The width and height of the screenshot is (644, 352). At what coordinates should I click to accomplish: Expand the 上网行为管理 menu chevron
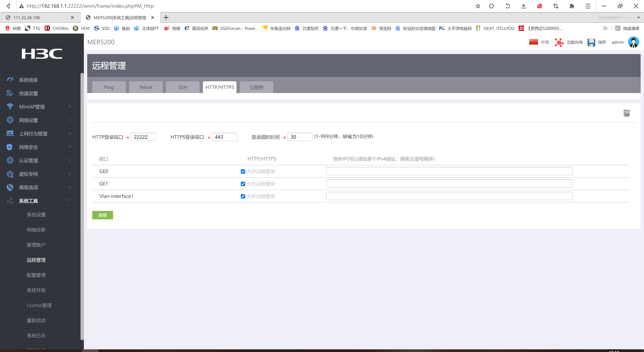69,133
